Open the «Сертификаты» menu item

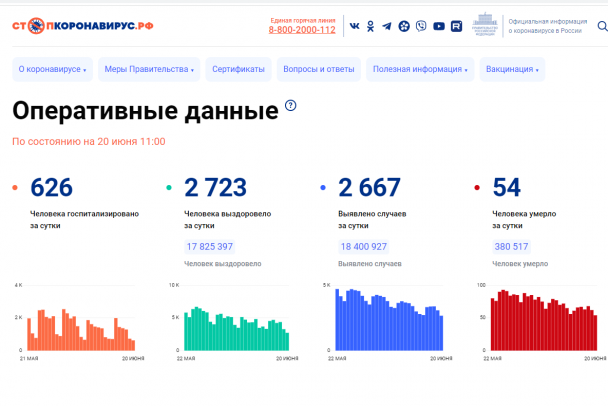tap(239, 70)
